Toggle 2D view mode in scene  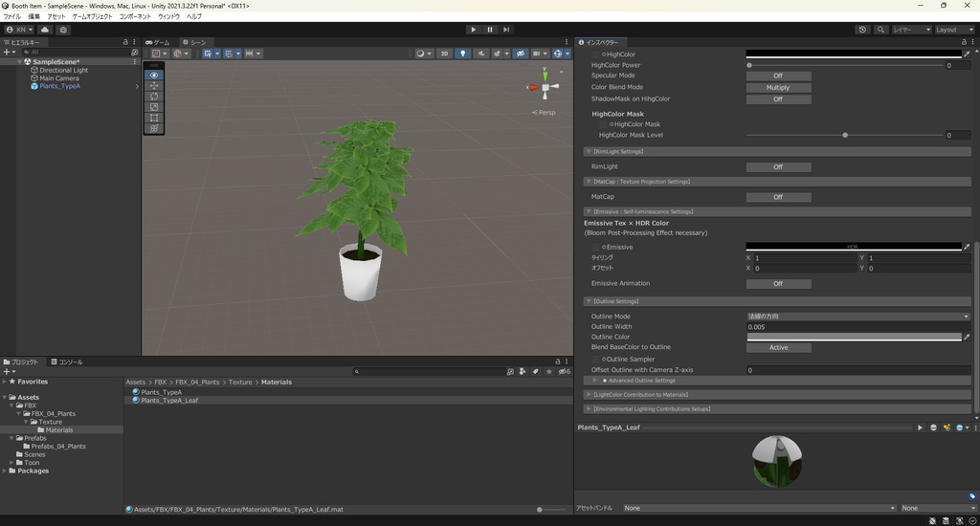pyautogui.click(x=444, y=54)
